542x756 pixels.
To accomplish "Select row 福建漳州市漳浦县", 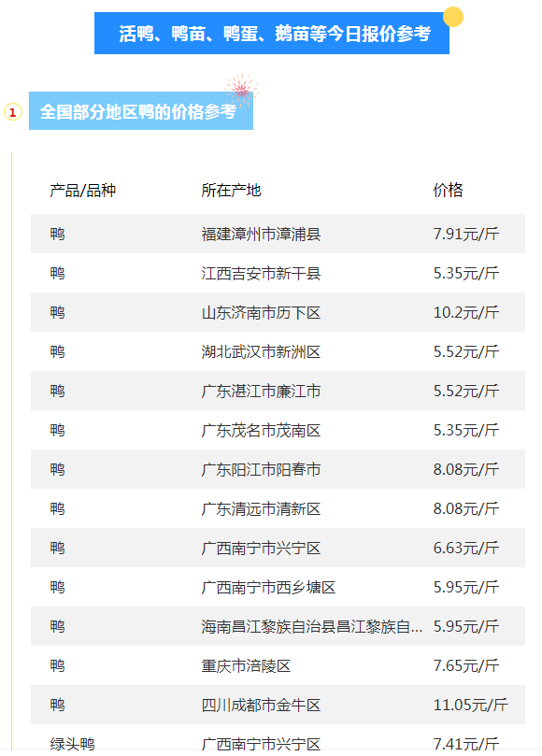I will tap(278, 234).
